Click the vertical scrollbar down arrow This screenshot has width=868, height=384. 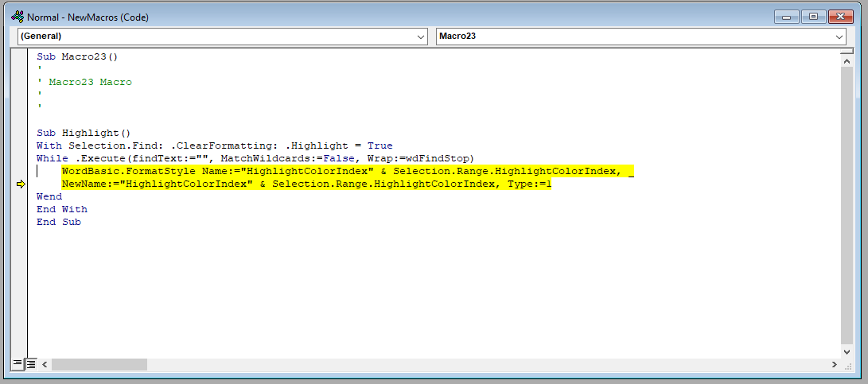pyautogui.click(x=847, y=351)
